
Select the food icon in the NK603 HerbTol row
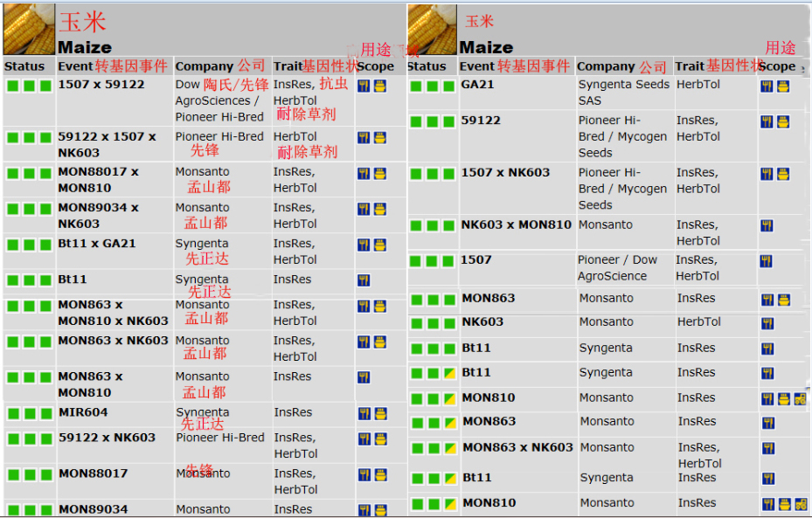tap(768, 324)
